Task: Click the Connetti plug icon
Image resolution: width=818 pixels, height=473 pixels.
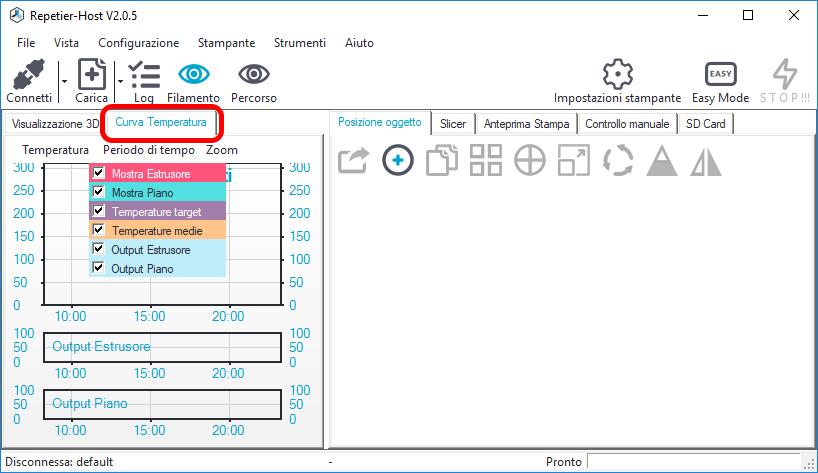Action: (x=29, y=74)
